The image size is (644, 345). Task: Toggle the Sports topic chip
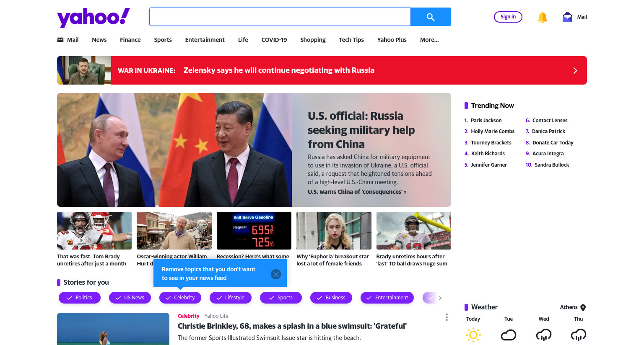click(x=281, y=298)
